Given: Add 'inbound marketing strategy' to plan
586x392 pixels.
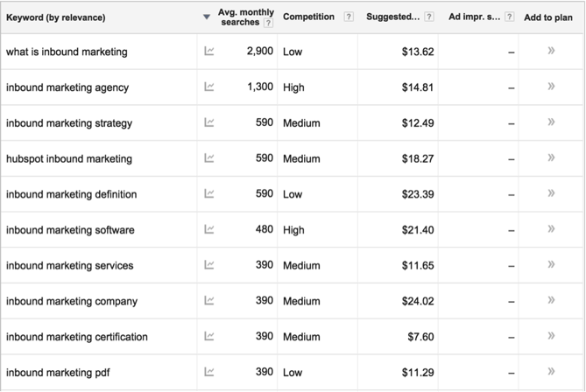Looking at the screenshot, I should coord(551,122).
